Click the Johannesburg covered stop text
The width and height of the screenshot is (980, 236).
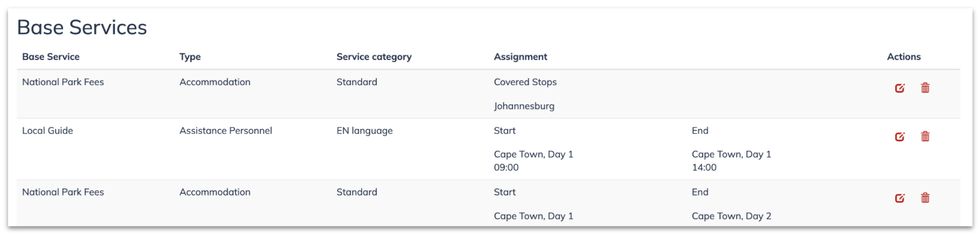click(x=524, y=106)
